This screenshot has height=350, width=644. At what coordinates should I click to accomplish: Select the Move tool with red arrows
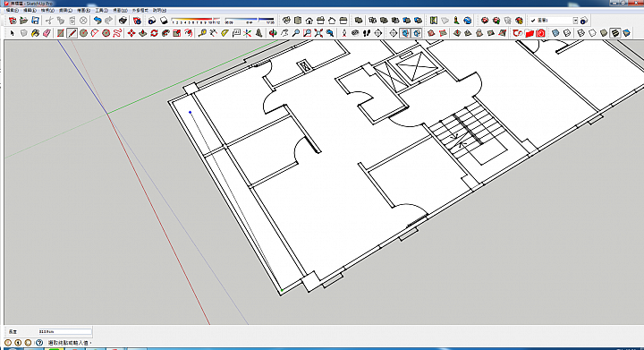(131, 33)
